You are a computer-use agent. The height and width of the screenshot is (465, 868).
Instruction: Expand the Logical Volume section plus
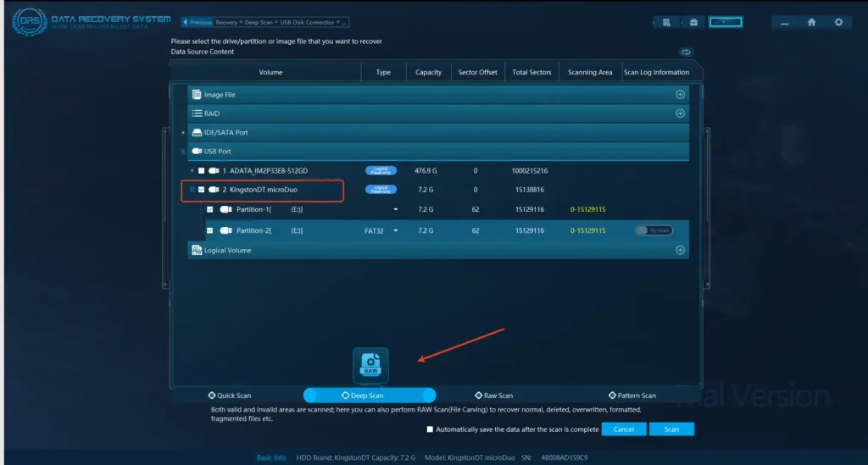tap(681, 251)
